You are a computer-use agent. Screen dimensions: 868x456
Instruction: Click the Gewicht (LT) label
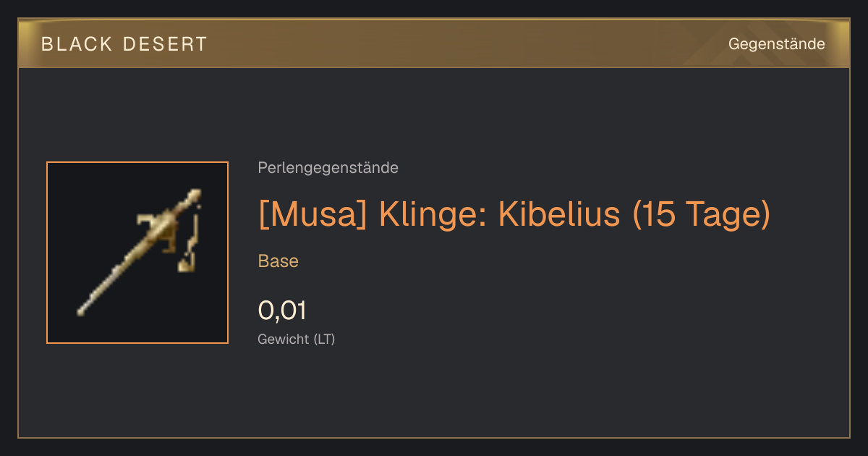(297, 339)
